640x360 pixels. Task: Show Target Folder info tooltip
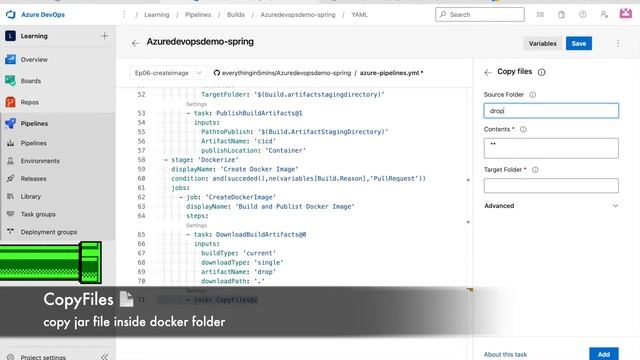pyautogui.click(x=535, y=170)
